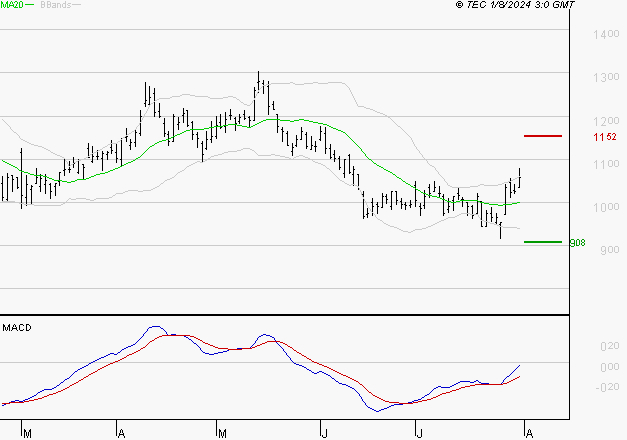Click the BBands legend label
Screen dimensions: 627x440
pyautogui.click(x=56, y=5)
